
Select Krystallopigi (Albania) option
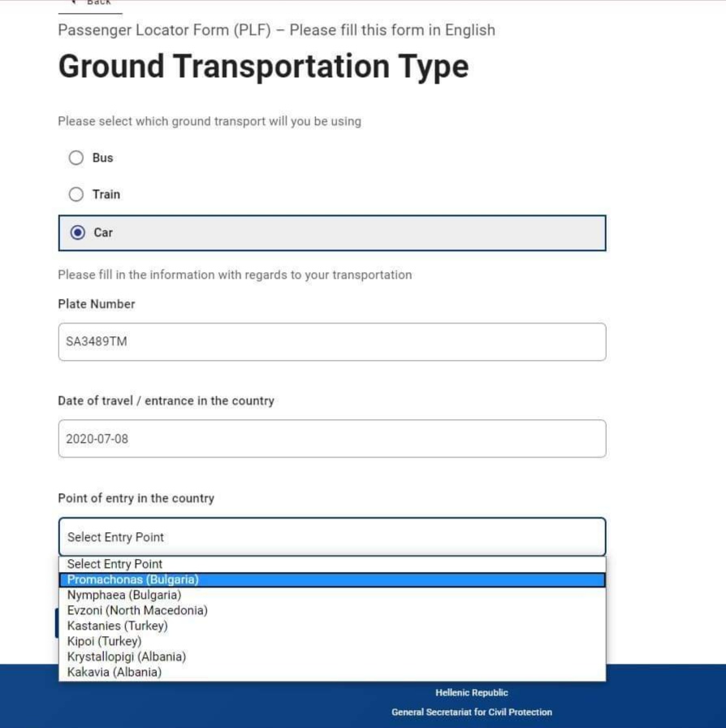(x=332, y=656)
